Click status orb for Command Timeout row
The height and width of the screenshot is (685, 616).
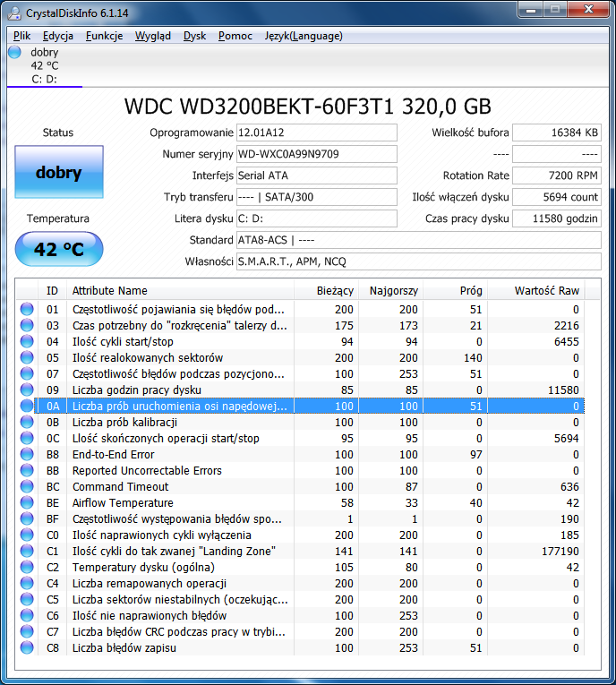[27, 486]
